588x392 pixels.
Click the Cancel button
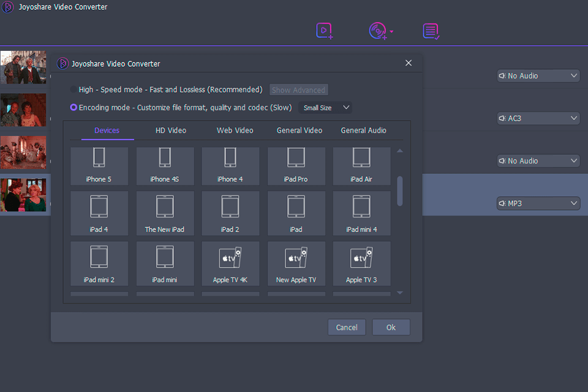pos(347,327)
